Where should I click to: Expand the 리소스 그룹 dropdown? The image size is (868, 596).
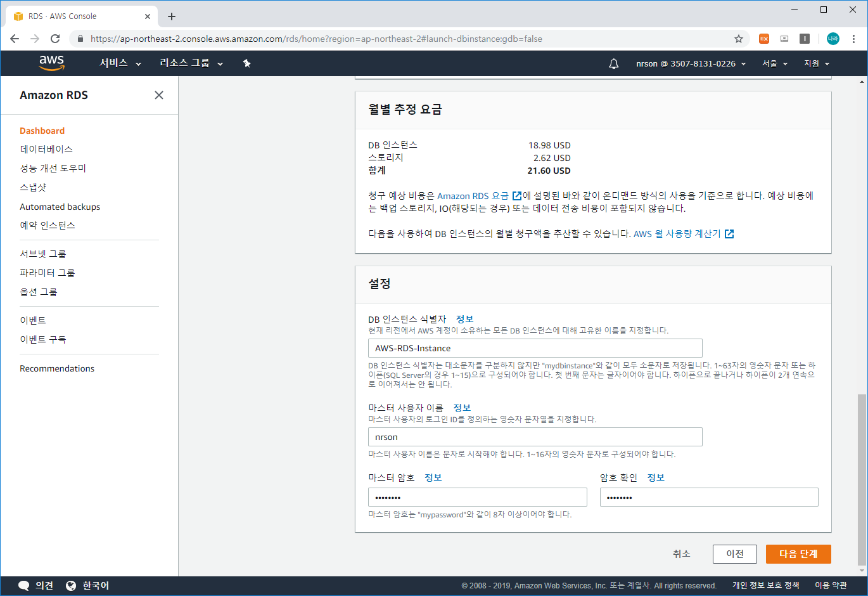click(191, 63)
